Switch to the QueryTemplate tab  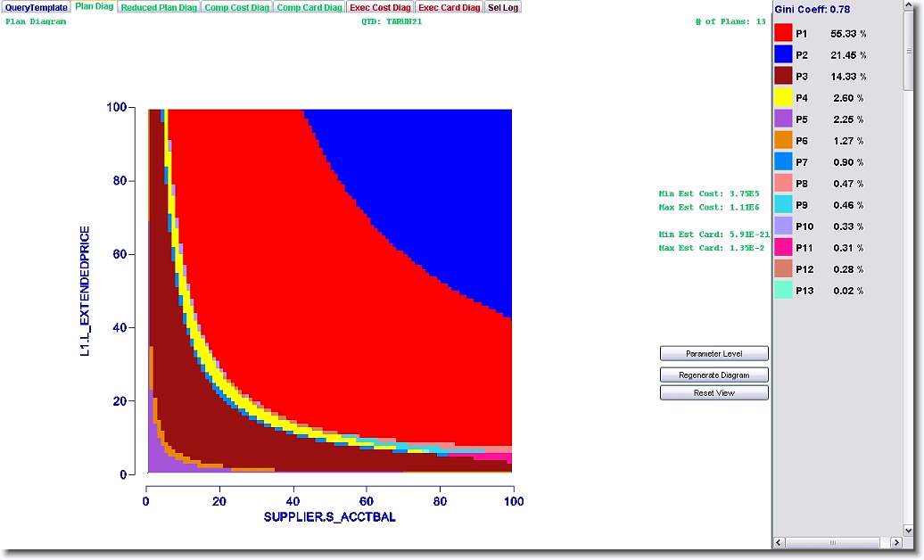36,7
